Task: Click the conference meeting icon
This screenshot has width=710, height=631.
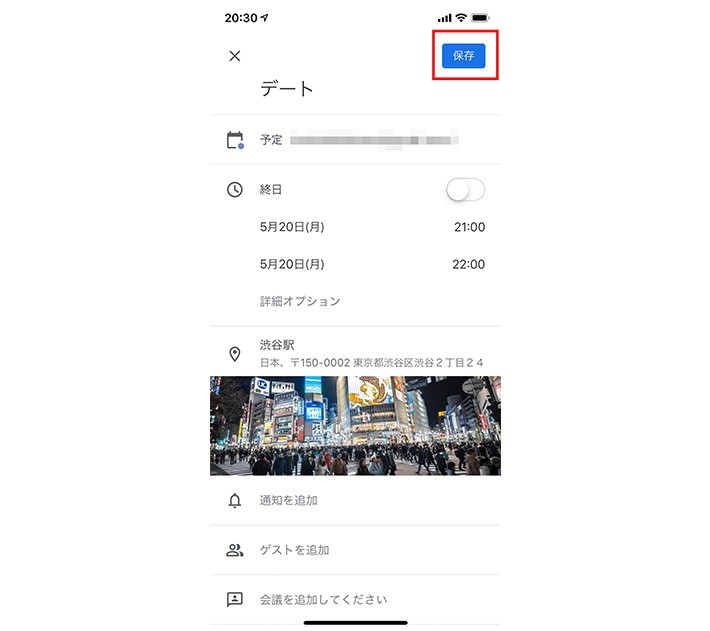Action: pos(235,599)
